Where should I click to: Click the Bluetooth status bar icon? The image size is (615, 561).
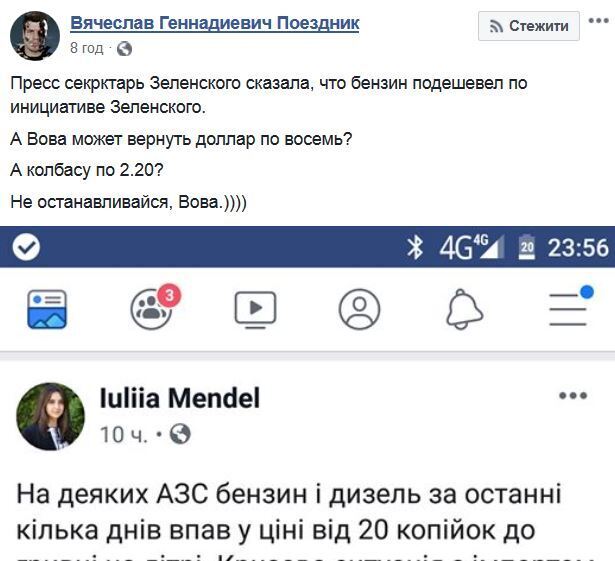pos(415,247)
